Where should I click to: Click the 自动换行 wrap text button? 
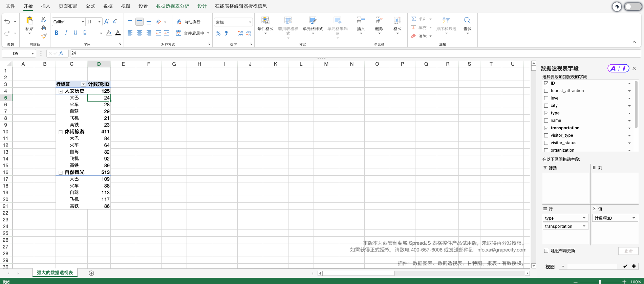[189, 22]
